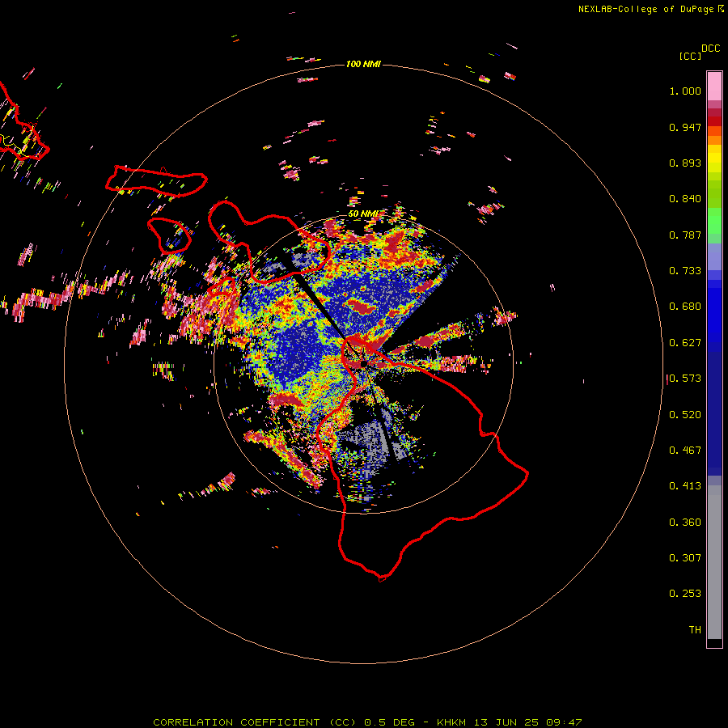Click the bright green segment of color bar
Screen dimensions: 728x728
pos(714,222)
